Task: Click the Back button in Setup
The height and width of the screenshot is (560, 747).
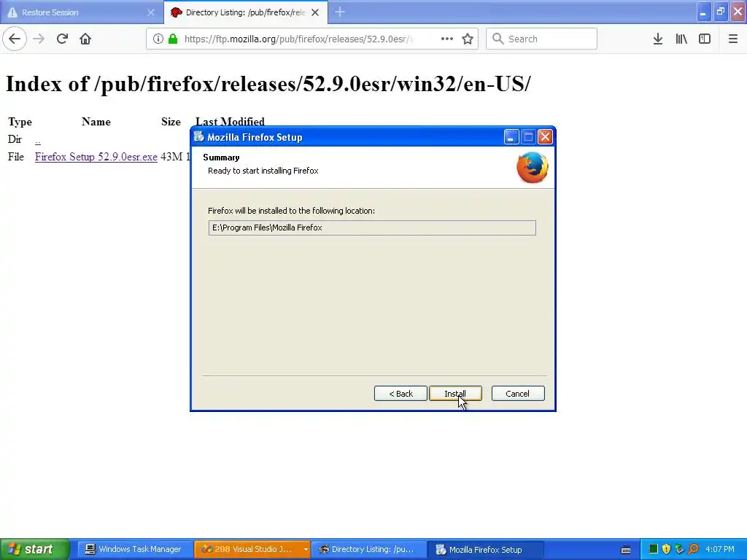Action: 400,393
